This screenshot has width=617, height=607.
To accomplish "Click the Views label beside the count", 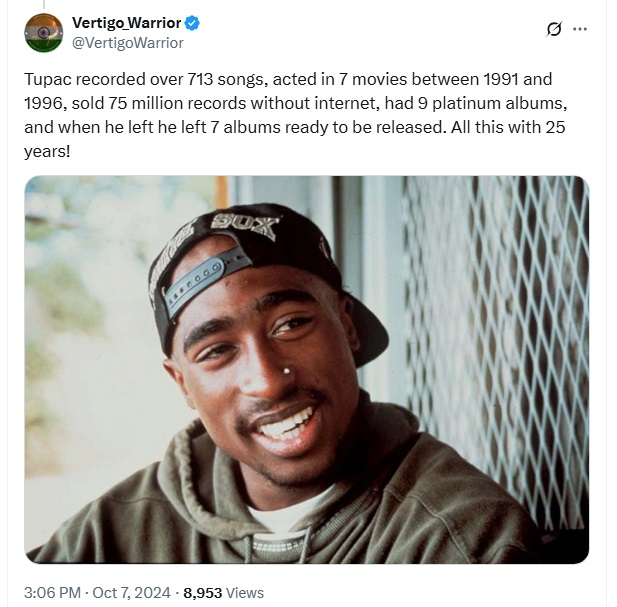I will 245,592.
